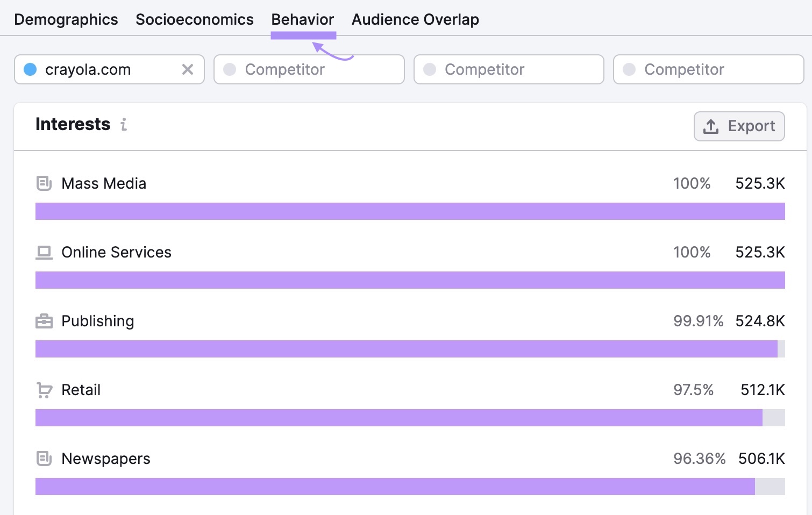Click the upload arrow inside the Export button

coord(712,126)
